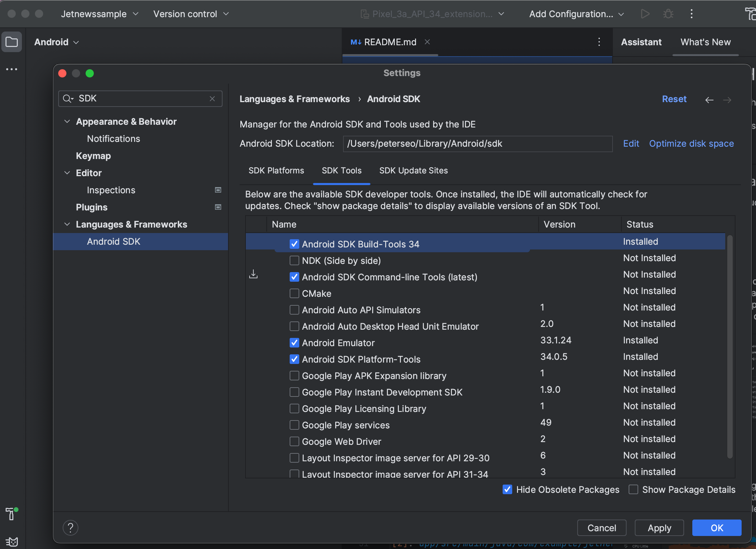Switch to the SDK Platforms tab
Viewport: 756px width, 549px height.
click(276, 171)
